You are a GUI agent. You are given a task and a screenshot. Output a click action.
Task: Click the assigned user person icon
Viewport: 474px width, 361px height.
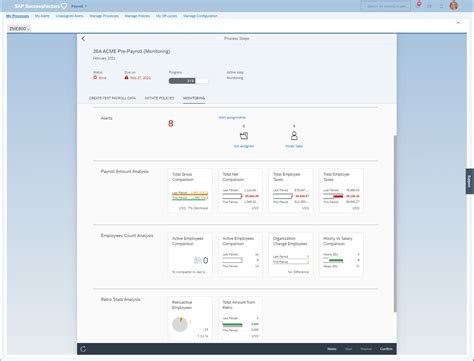(294, 135)
